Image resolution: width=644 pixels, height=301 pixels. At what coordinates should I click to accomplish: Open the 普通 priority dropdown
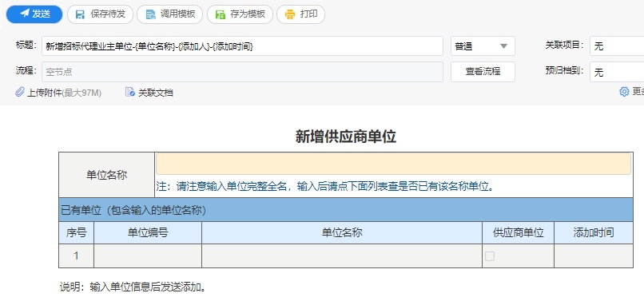483,46
